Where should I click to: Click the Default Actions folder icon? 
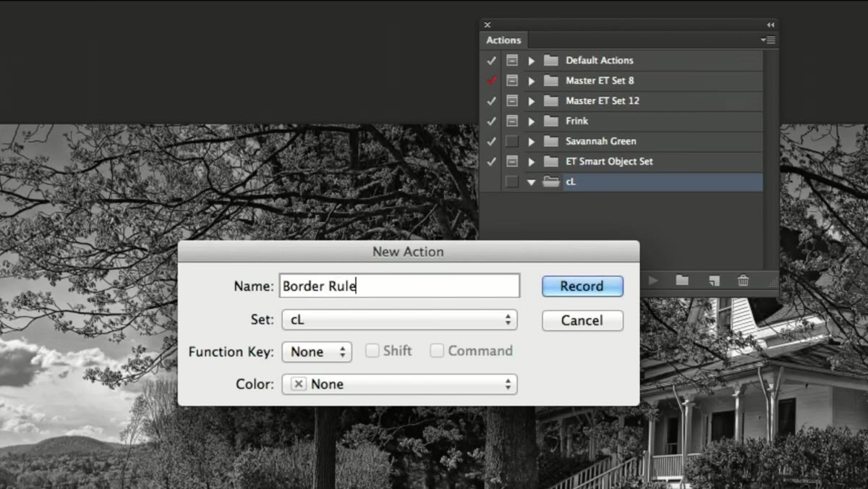pos(551,60)
